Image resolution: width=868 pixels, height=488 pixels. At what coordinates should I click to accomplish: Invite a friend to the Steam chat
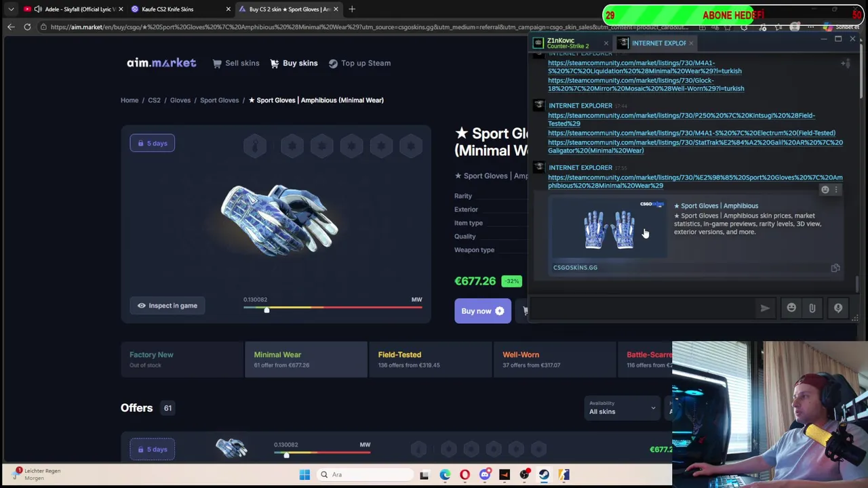coord(845,64)
